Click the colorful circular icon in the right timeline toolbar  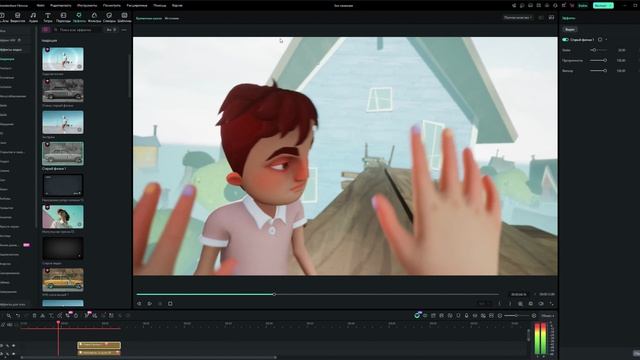pyautogui.click(x=417, y=316)
